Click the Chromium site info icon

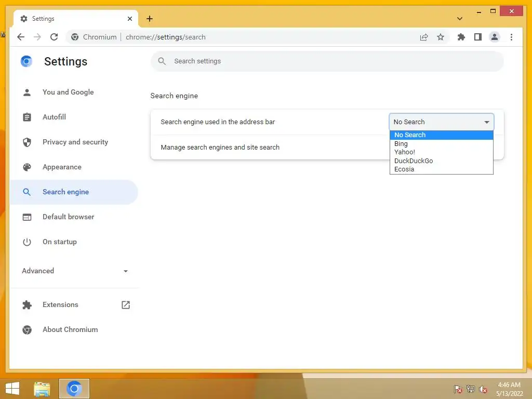(75, 37)
